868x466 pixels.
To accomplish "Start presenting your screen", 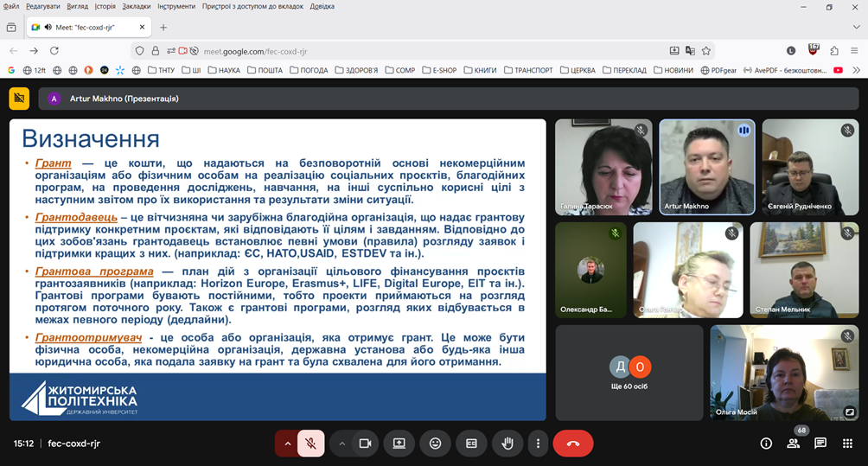I will pyautogui.click(x=399, y=444).
